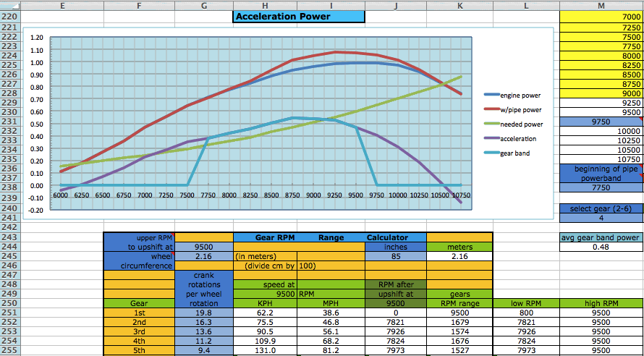The image size is (644, 356).
Task: Click blue cell 9750 in column M
Action: click(x=602, y=122)
